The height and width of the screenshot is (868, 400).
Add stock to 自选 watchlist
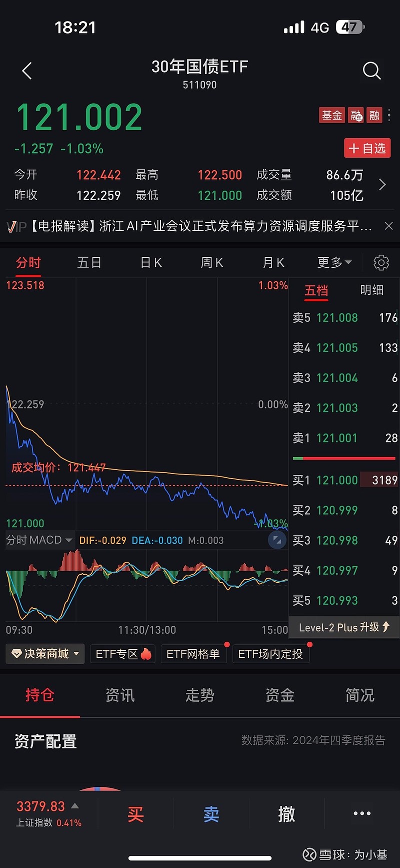tap(367, 148)
